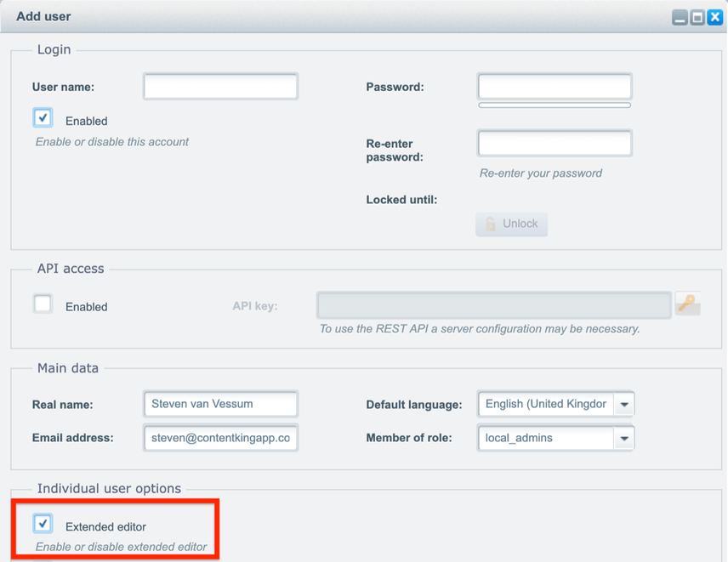Viewport: 728px width, 562px height.
Task: Click the Real name field
Action: click(220, 404)
